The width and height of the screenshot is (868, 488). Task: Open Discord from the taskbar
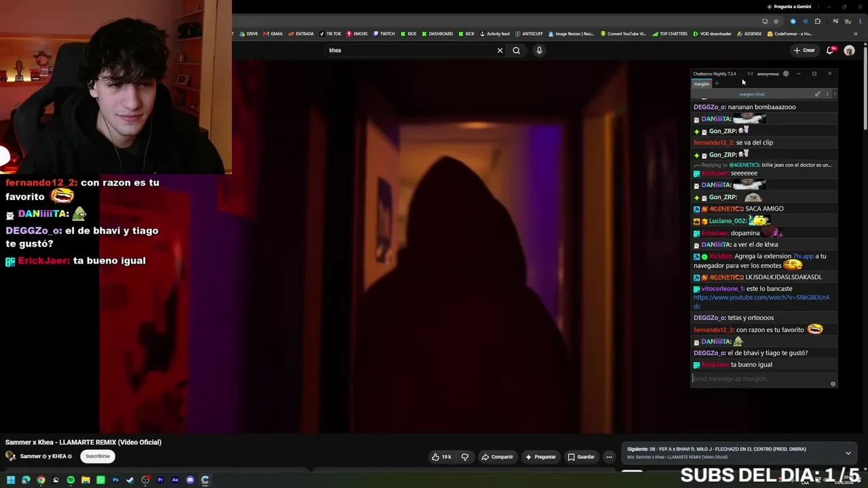point(190,481)
